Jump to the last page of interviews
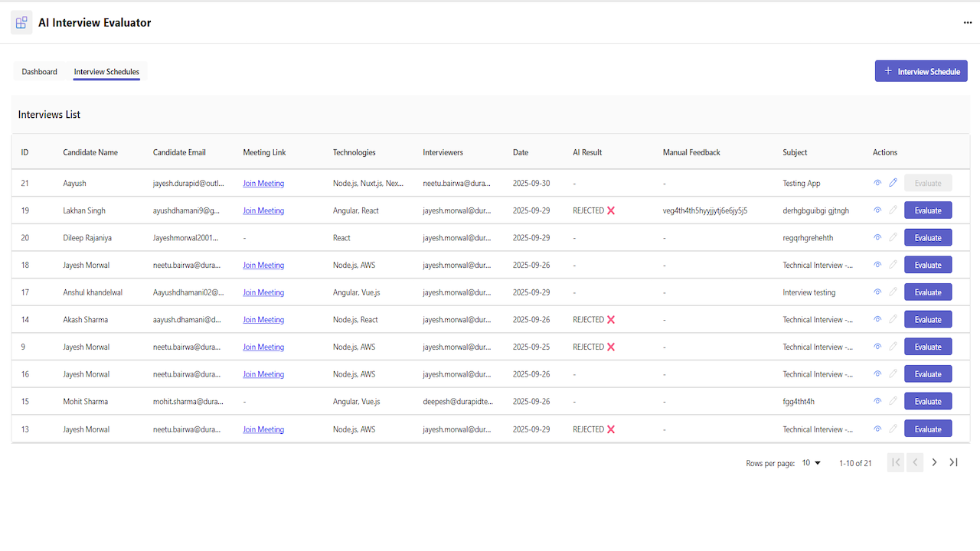The image size is (980, 551). [x=954, y=462]
